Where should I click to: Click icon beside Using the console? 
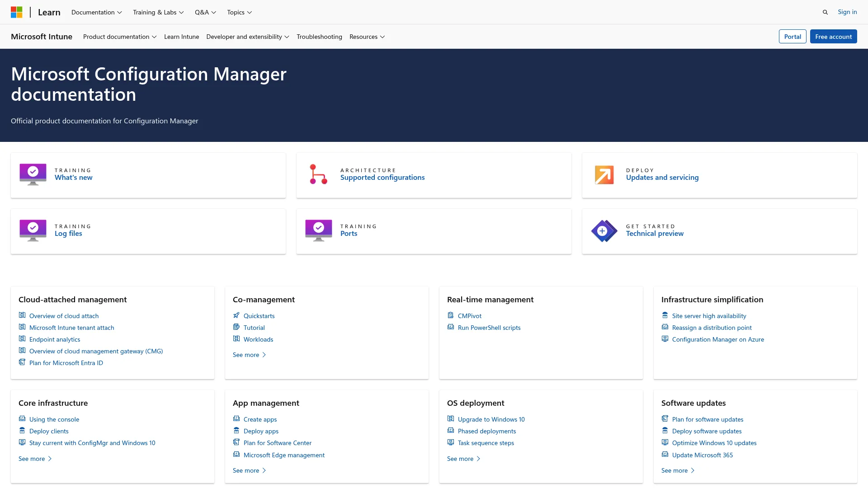coord(22,419)
